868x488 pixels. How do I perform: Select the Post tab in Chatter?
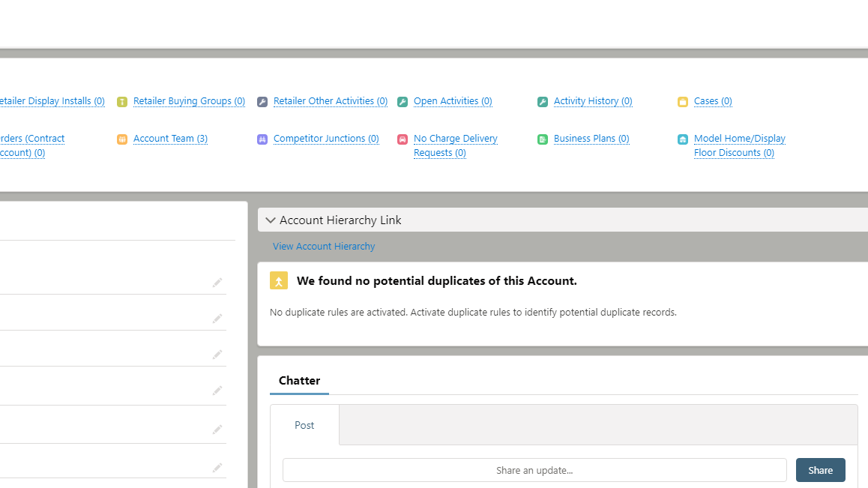coord(304,425)
